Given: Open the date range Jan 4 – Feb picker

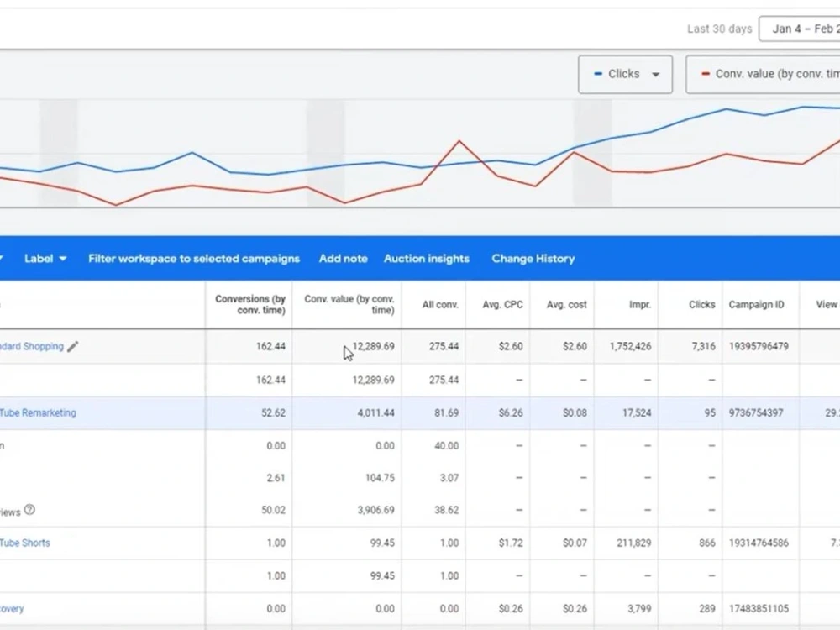Looking at the screenshot, I should coord(800,29).
